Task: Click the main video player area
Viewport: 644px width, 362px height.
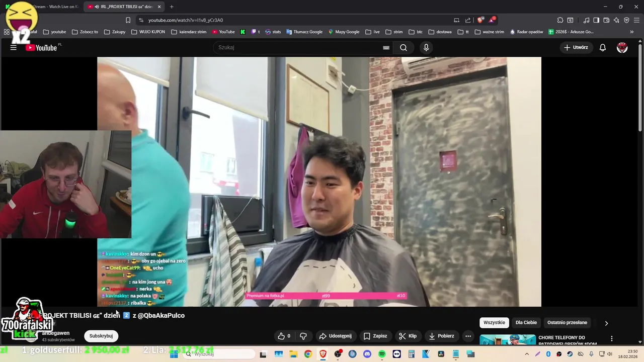Action: click(319, 182)
